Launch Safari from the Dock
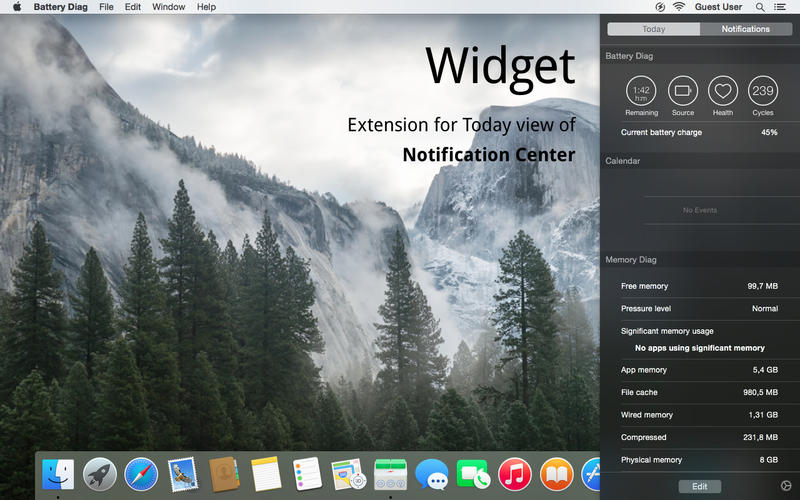Viewport: 800px width, 500px height. click(141, 473)
